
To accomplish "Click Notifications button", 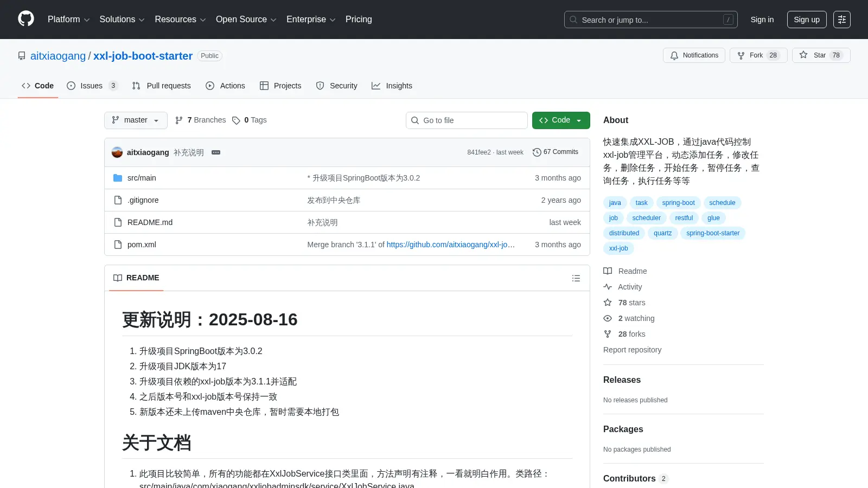I will (x=694, y=55).
